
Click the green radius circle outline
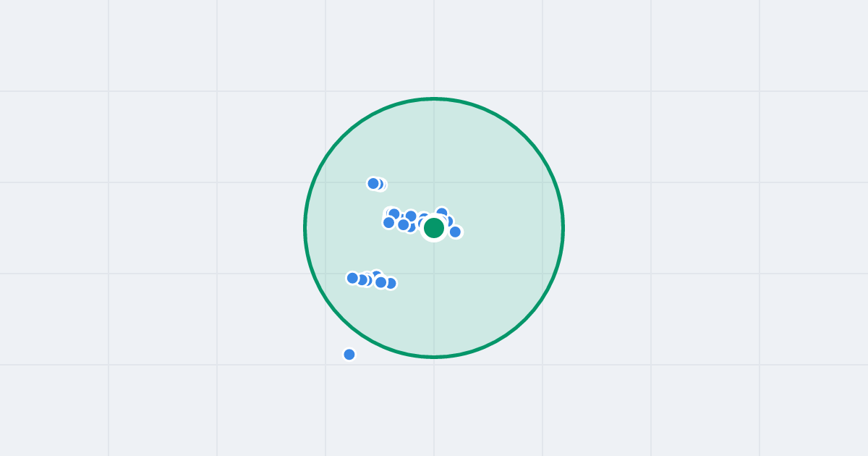tap(563, 228)
